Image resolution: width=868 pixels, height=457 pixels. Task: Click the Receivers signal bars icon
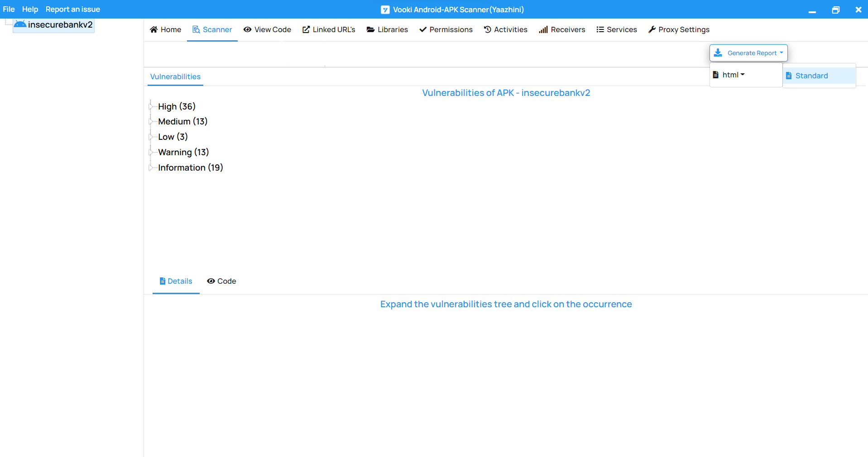point(543,29)
